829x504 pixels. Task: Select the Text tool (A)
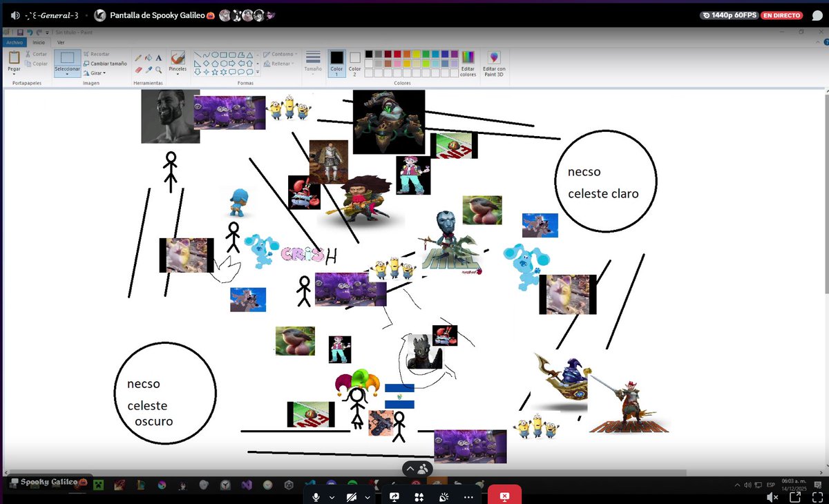tap(158, 58)
